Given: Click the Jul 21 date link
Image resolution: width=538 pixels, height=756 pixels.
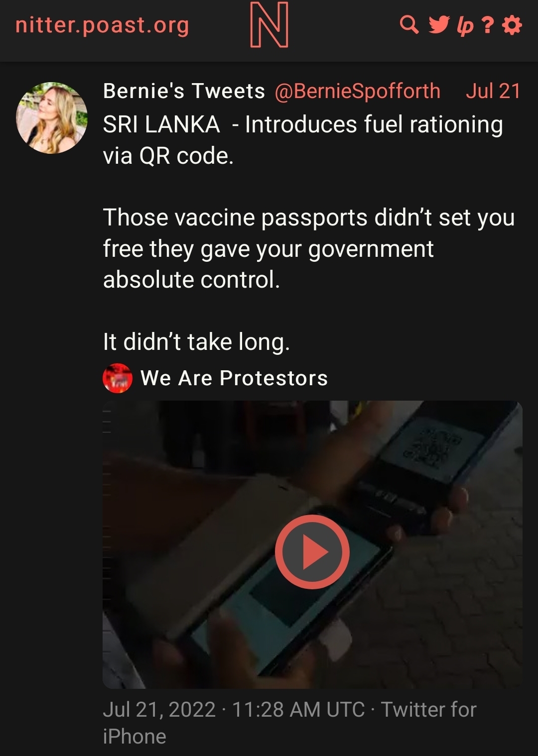Looking at the screenshot, I should pos(493,91).
